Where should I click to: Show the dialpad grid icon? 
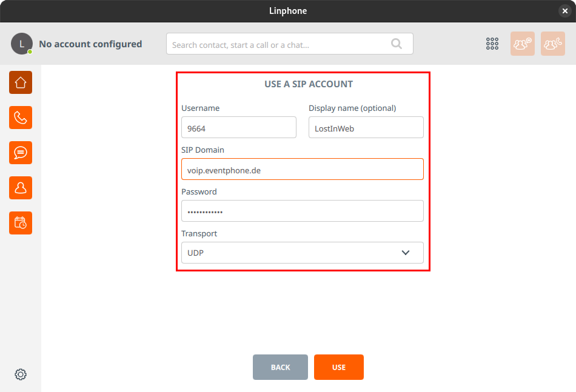[492, 44]
